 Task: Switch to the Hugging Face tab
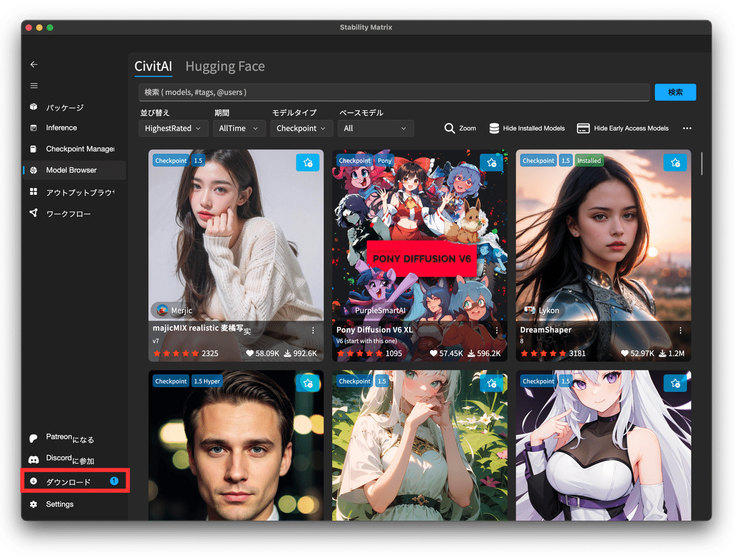click(x=225, y=66)
